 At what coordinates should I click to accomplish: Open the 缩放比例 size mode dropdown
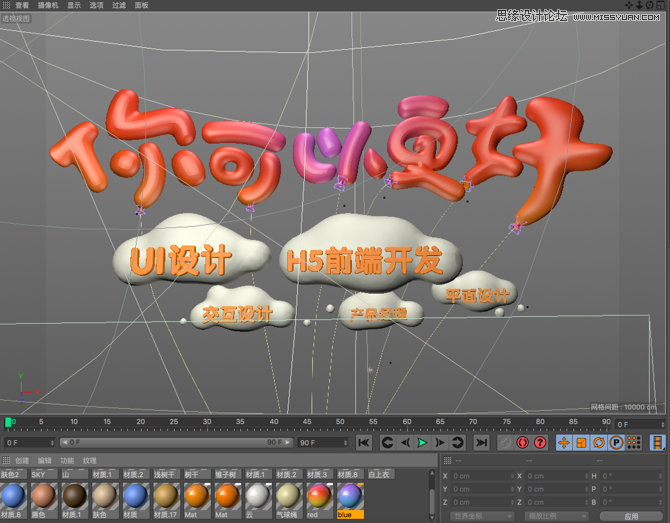pos(556,516)
